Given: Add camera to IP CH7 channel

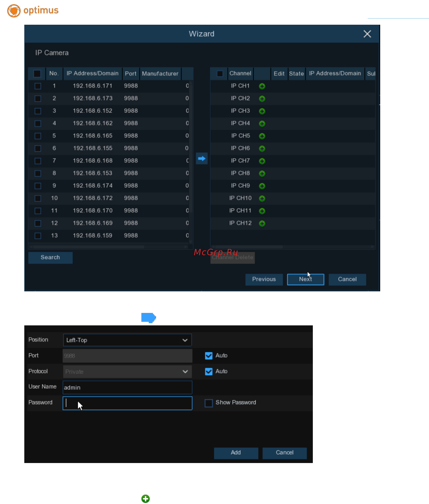Looking at the screenshot, I should pos(262,161).
